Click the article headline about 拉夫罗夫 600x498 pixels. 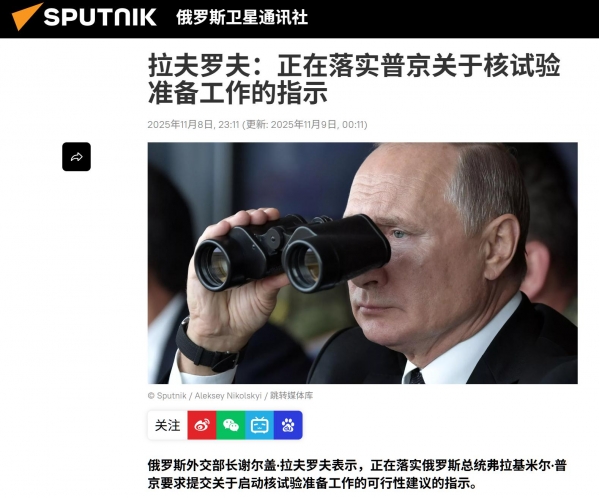354,79
